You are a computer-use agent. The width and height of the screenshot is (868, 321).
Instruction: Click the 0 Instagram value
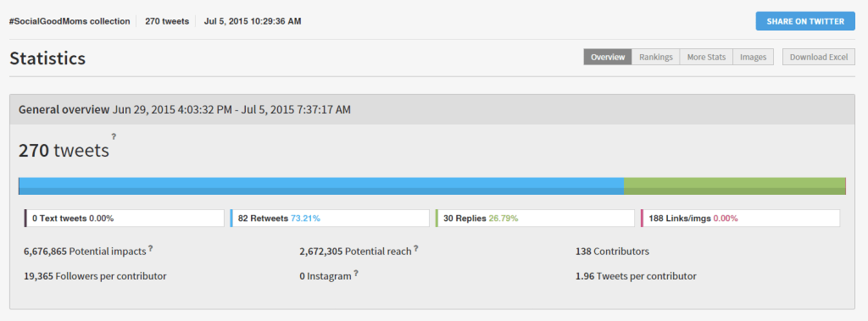(x=325, y=276)
